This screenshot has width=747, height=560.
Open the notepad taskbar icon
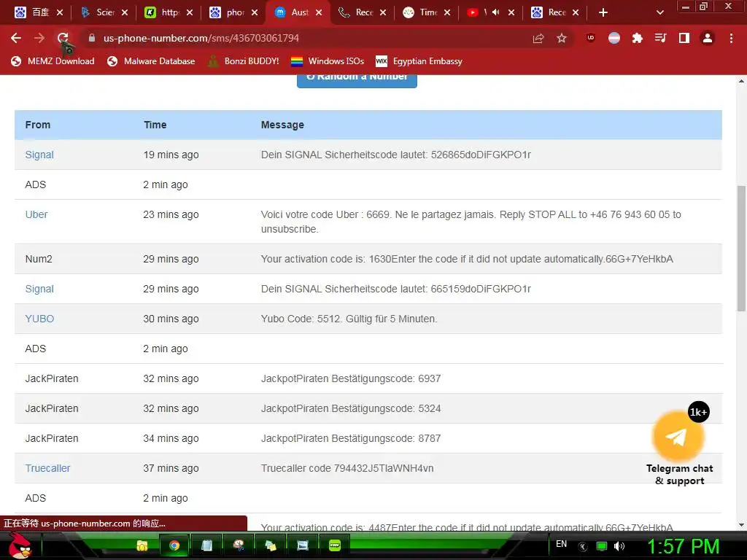[x=206, y=545]
